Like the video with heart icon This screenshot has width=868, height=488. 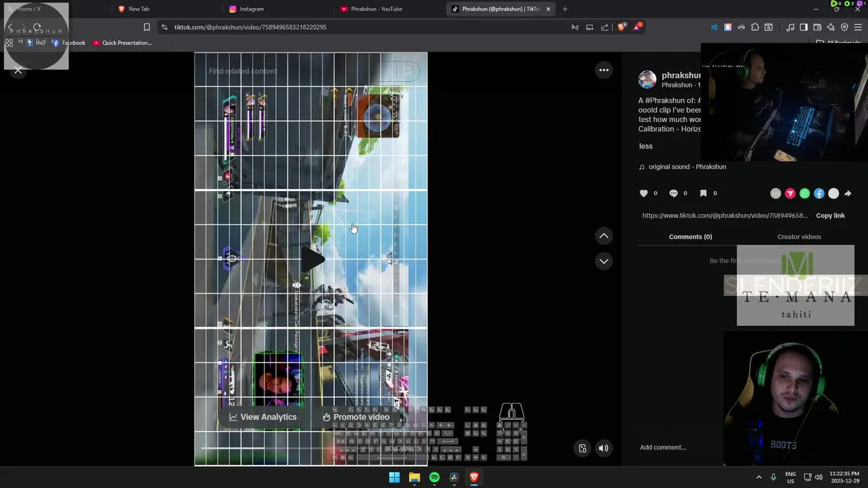(x=644, y=193)
